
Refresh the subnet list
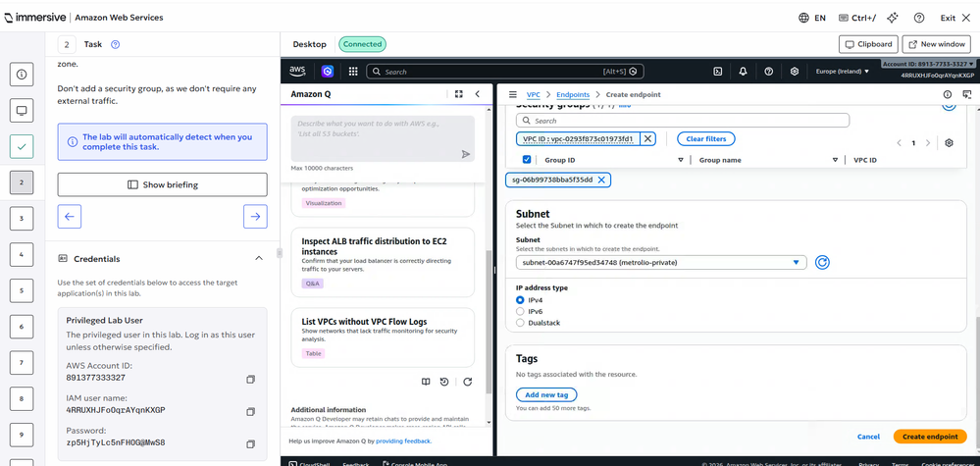(x=823, y=262)
